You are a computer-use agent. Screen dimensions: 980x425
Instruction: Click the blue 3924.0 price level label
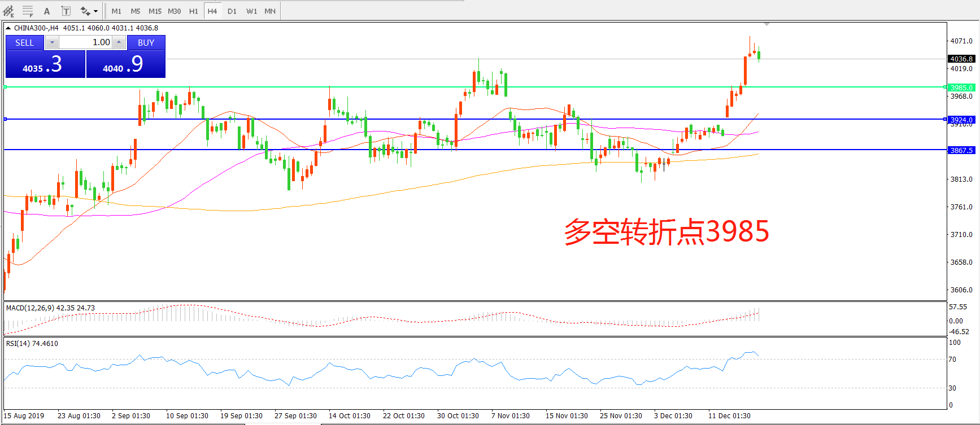[x=961, y=120]
